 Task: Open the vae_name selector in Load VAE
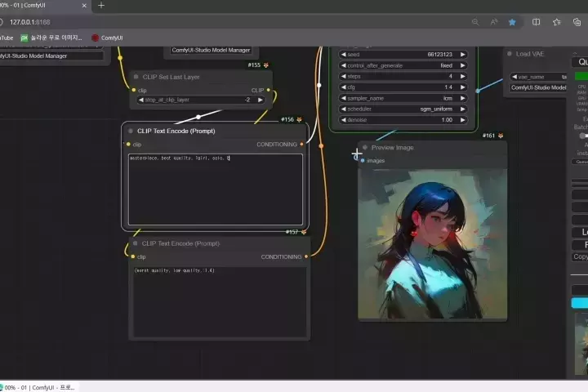[539, 77]
